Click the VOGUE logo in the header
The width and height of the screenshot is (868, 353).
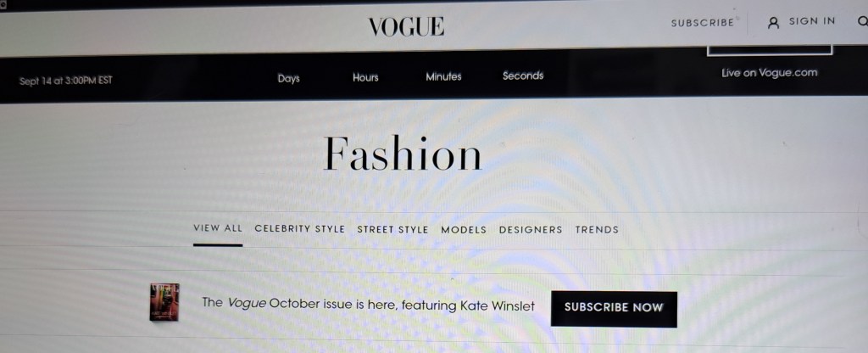pyautogui.click(x=406, y=26)
